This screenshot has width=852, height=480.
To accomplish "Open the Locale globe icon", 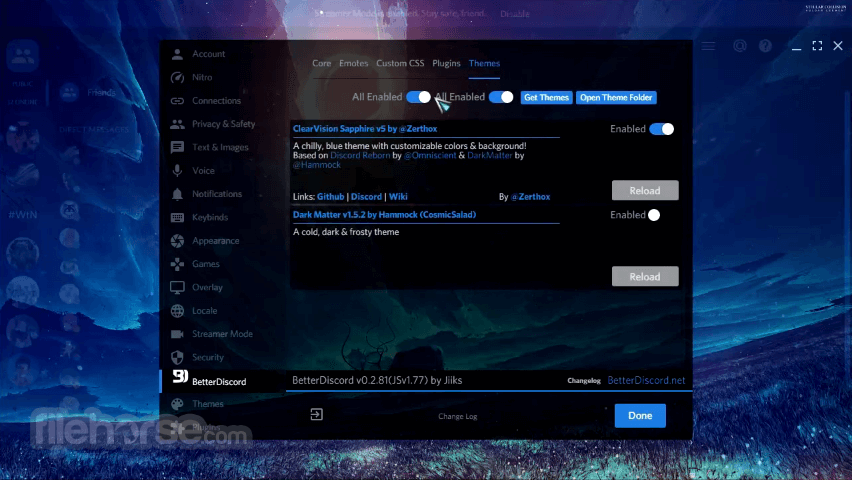I will pyautogui.click(x=177, y=311).
